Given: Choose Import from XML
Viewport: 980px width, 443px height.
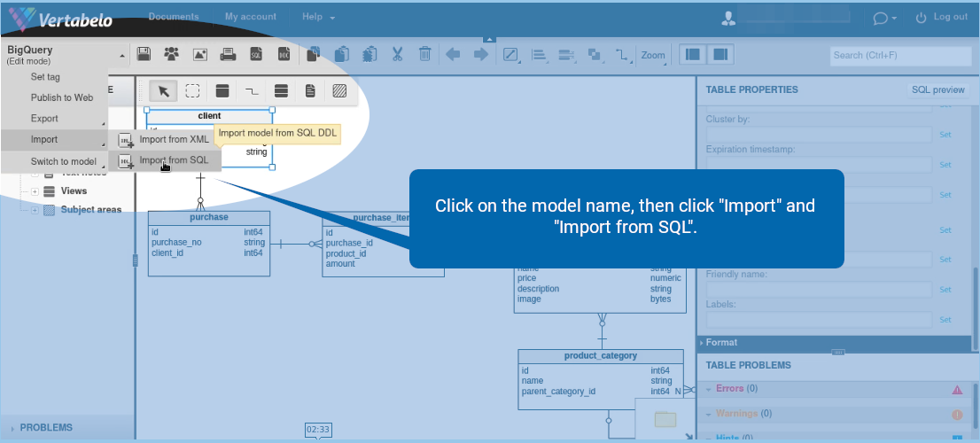Looking at the screenshot, I should click(165, 139).
